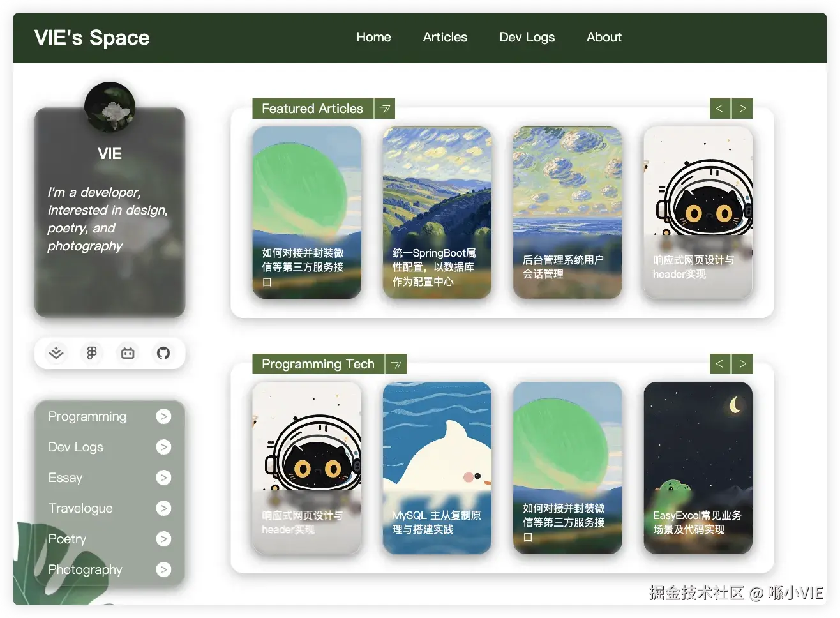Open the SpringBoot config article card

tap(437, 213)
